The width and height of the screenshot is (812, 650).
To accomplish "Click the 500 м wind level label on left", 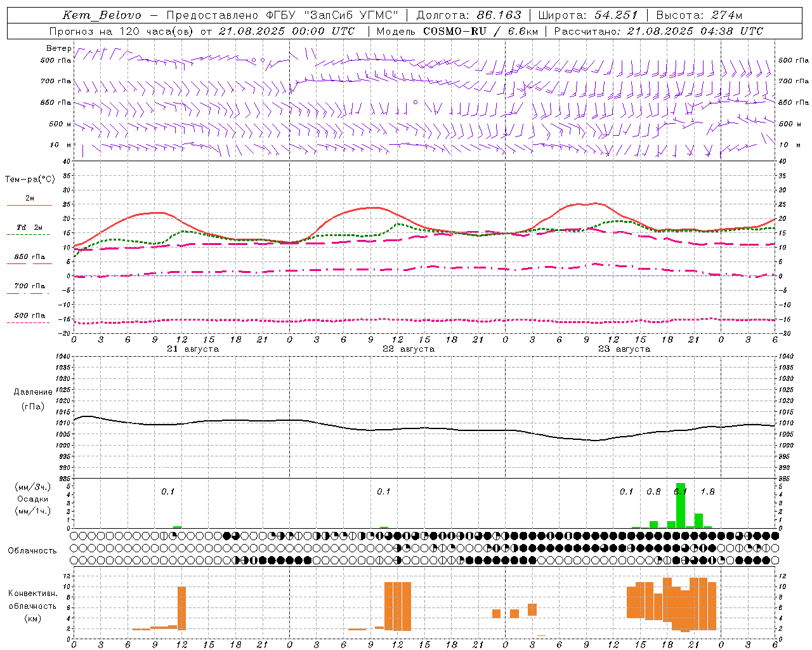I will 60,124.
